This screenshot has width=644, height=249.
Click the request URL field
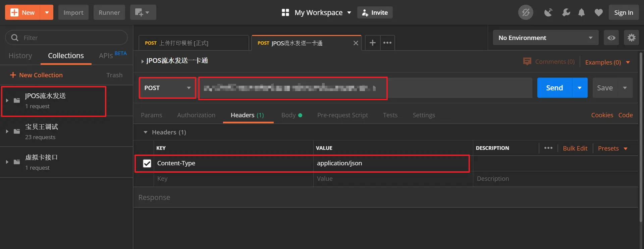(365, 88)
